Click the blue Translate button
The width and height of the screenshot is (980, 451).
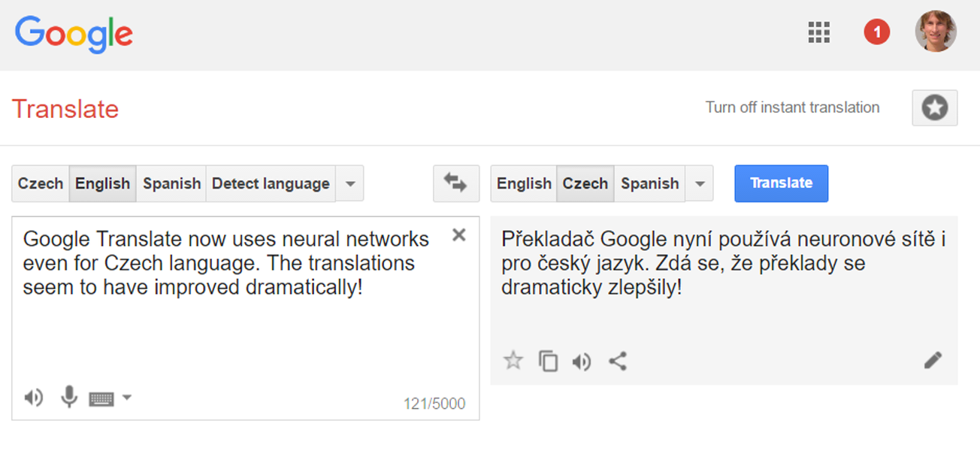782,183
